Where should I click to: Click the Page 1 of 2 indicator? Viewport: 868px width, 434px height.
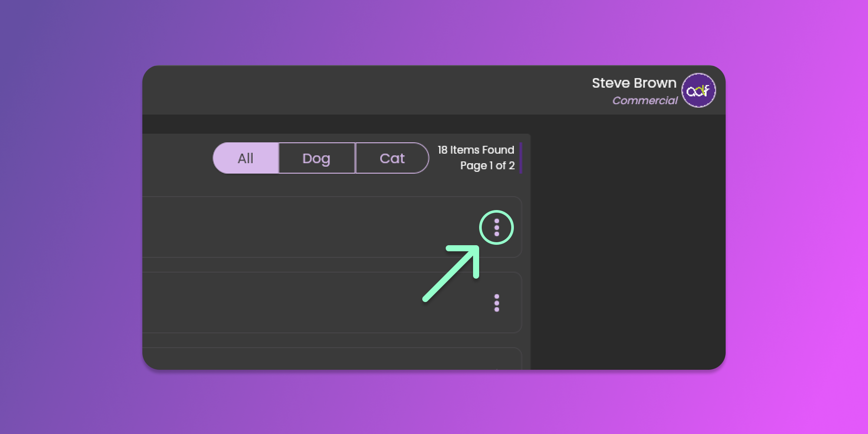[x=487, y=166]
